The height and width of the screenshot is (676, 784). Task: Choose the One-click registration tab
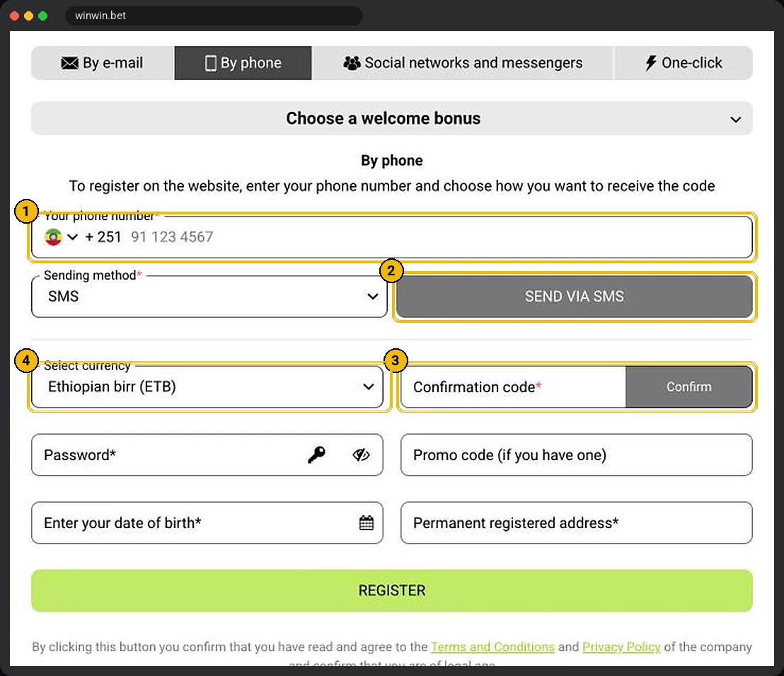(x=684, y=63)
